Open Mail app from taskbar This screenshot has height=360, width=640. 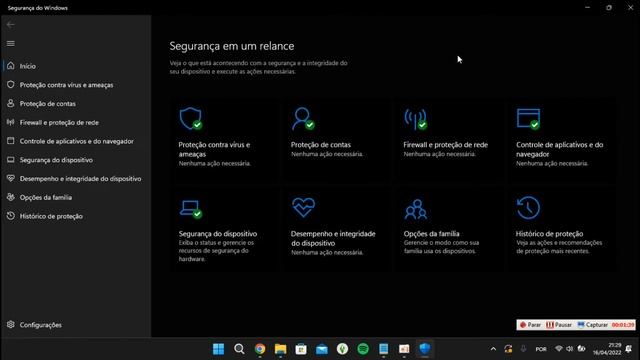tap(322, 349)
